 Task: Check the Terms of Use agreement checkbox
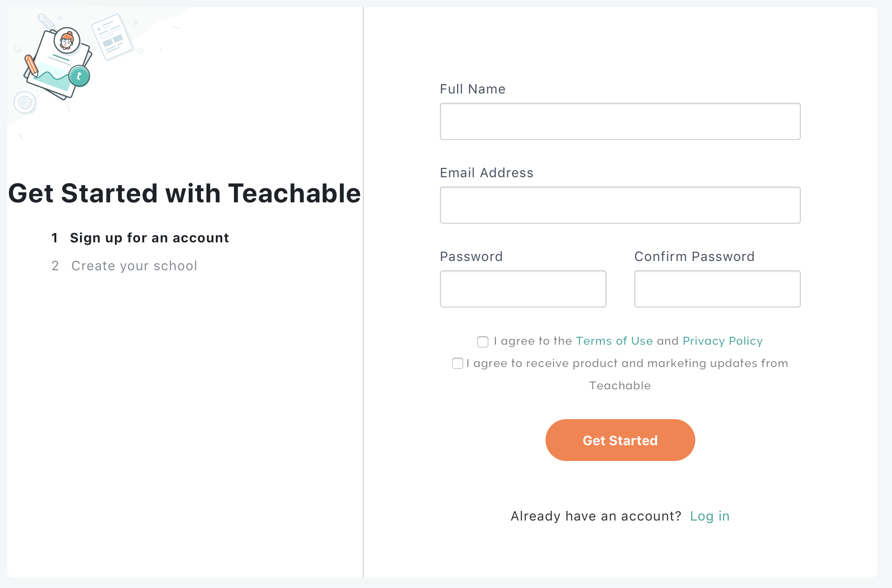pyautogui.click(x=482, y=342)
